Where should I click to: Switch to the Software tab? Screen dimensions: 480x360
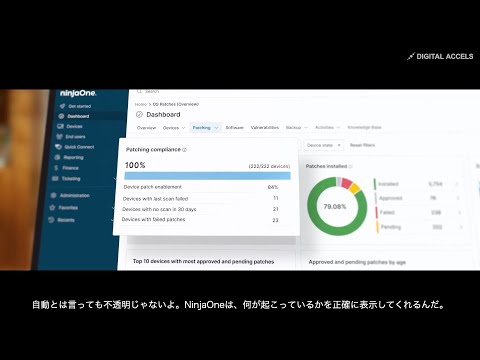[x=235, y=128]
